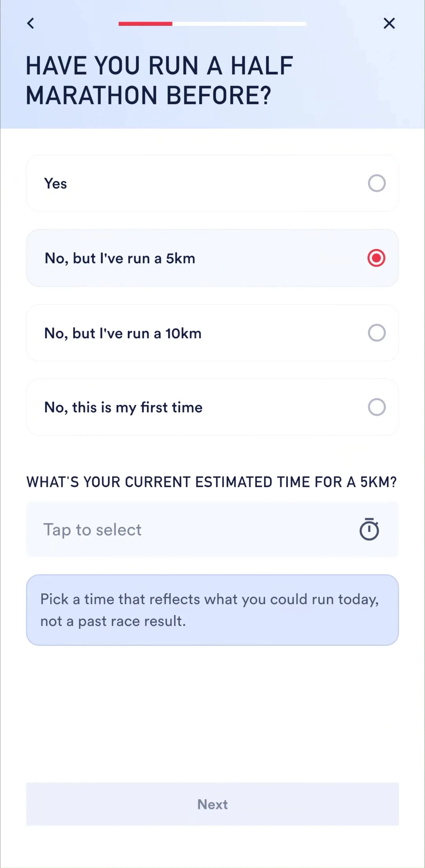Screen dimensions: 425x868
Task: Choose "No, but I've run a 10km" label
Action: [123, 333]
